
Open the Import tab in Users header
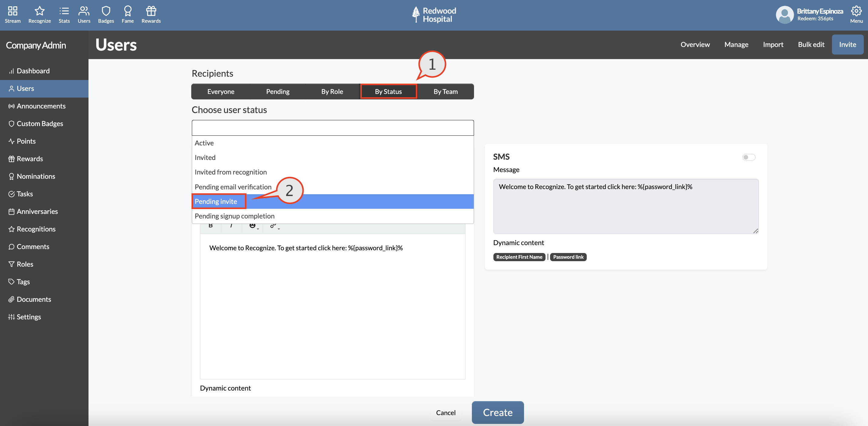(773, 45)
